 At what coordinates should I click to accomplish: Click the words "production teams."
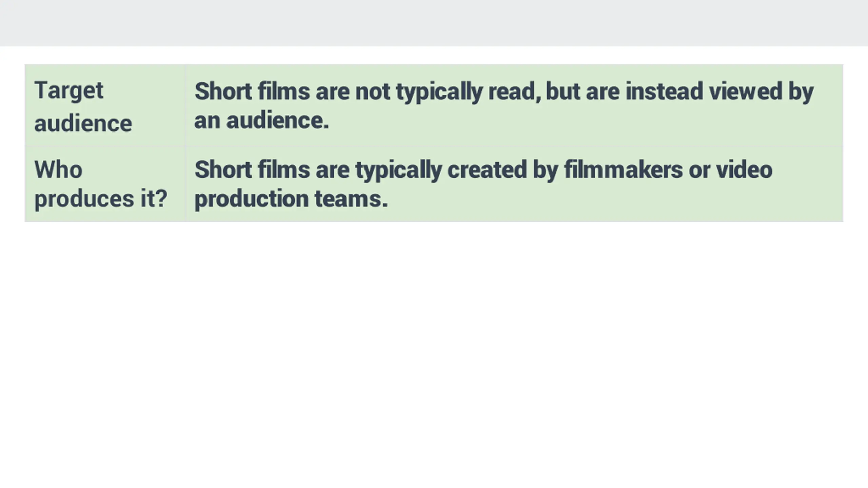point(291,199)
